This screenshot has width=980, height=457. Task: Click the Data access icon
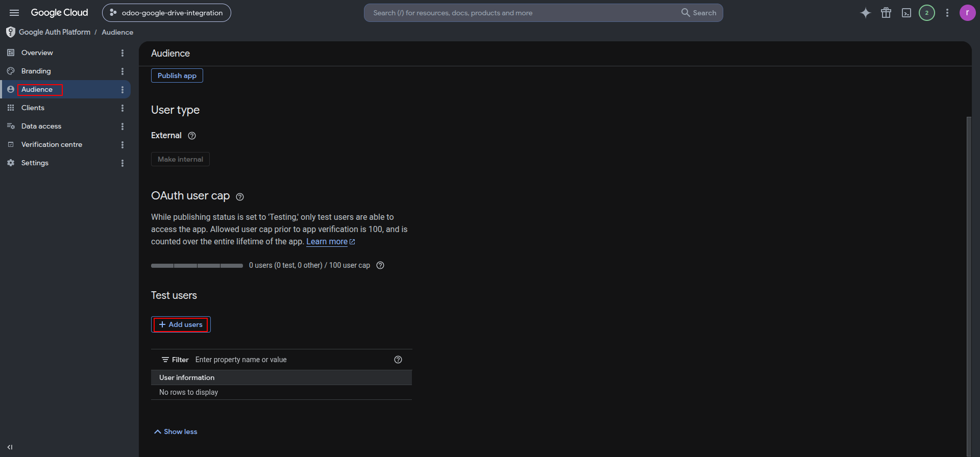coord(11,126)
